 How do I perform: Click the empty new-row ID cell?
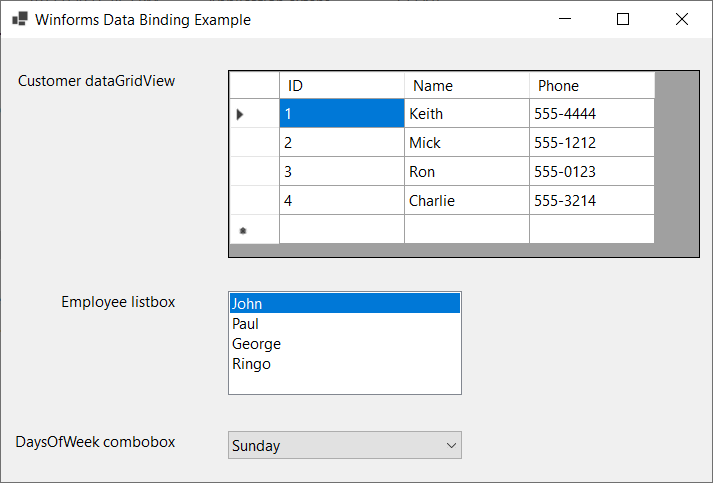tap(341, 230)
